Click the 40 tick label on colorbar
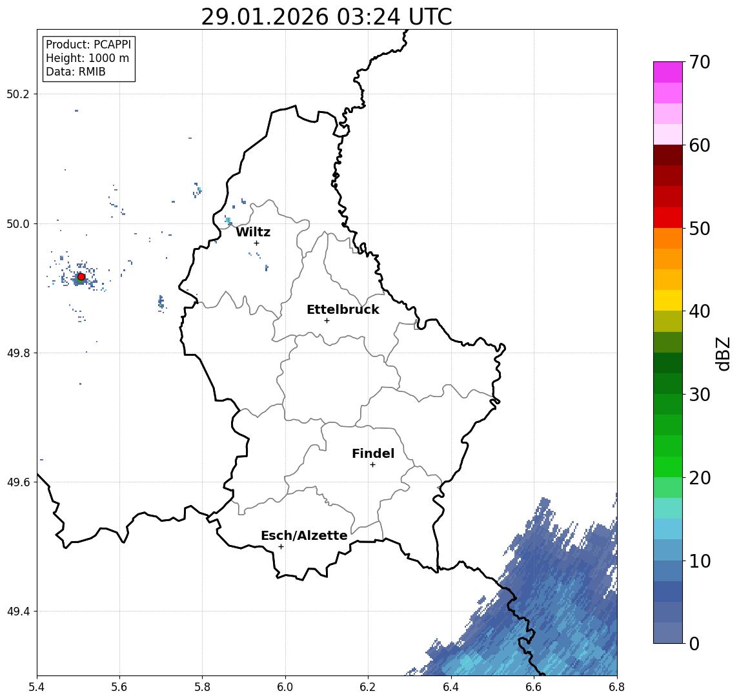This screenshot has width=739, height=700. pyautogui.click(x=700, y=311)
